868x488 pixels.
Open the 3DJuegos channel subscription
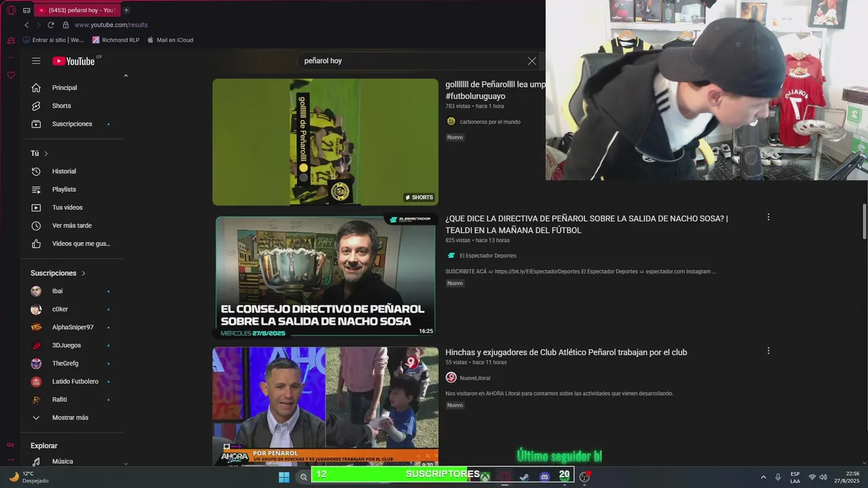click(x=73, y=345)
